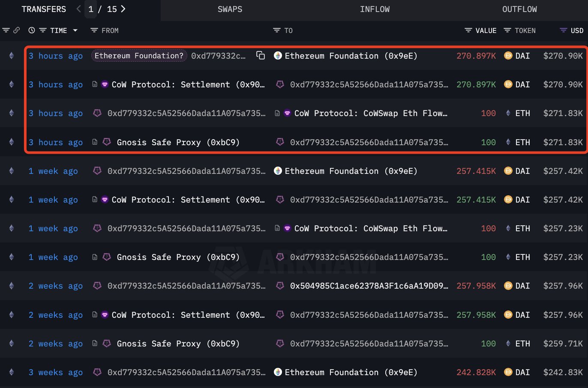This screenshot has width=588, height=388.
Task: Open the OUTFLOW tab
Action: [x=519, y=9]
